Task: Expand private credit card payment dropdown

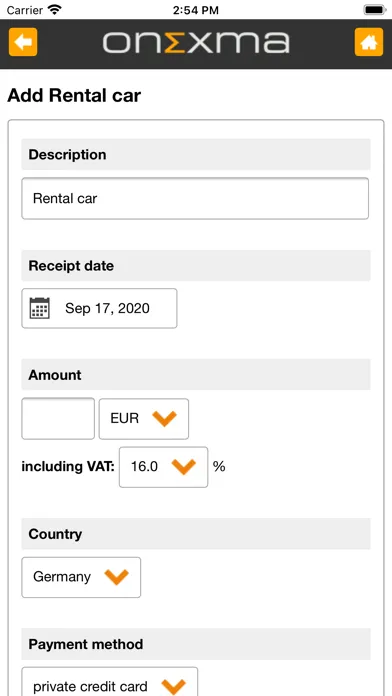Action: point(110,682)
